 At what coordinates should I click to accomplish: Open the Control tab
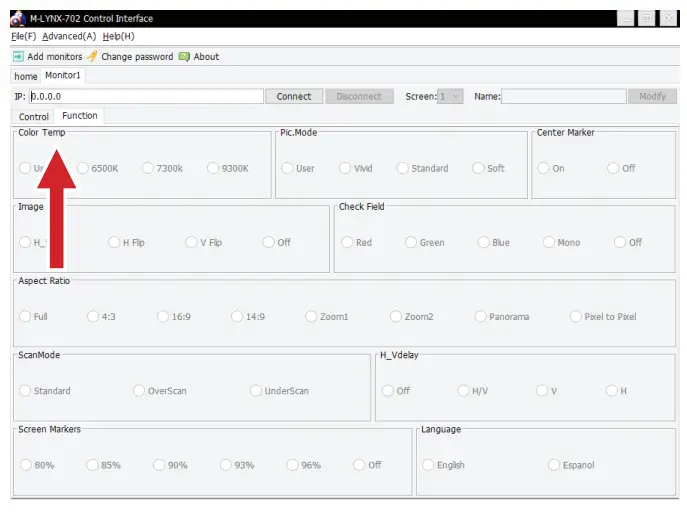click(34, 117)
